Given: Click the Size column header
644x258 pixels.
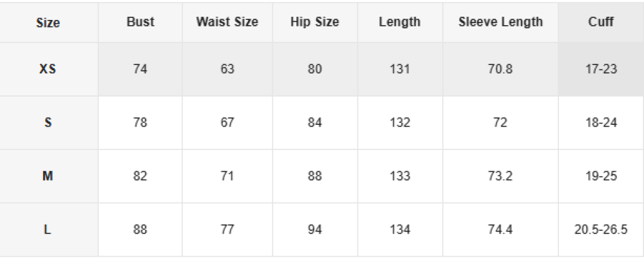Looking at the screenshot, I should click(48, 23).
